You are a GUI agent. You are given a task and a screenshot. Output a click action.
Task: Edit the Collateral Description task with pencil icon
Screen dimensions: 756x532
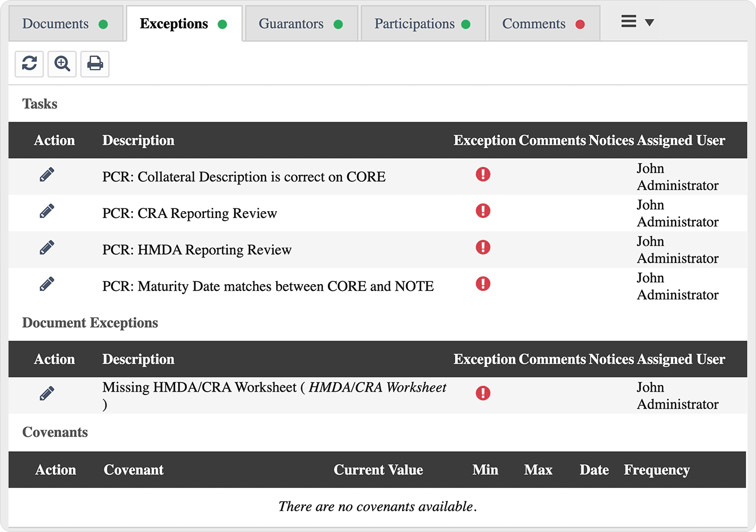47,175
